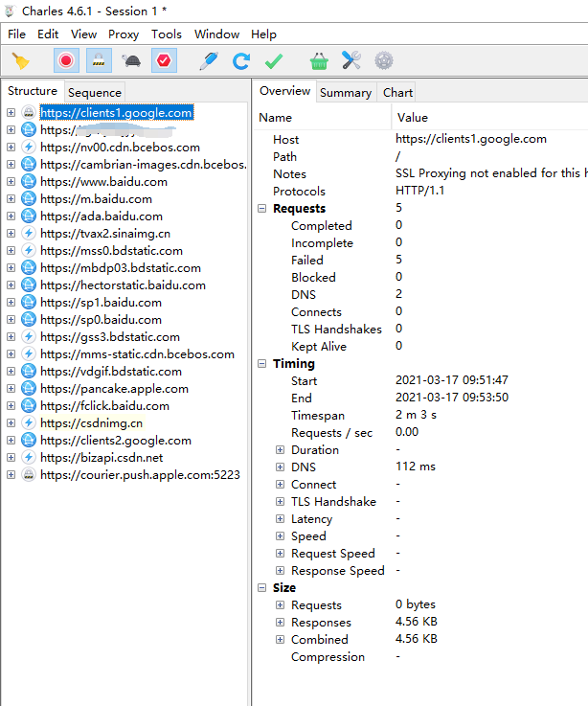Toggle throttling turtle icon

[x=131, y=60]
